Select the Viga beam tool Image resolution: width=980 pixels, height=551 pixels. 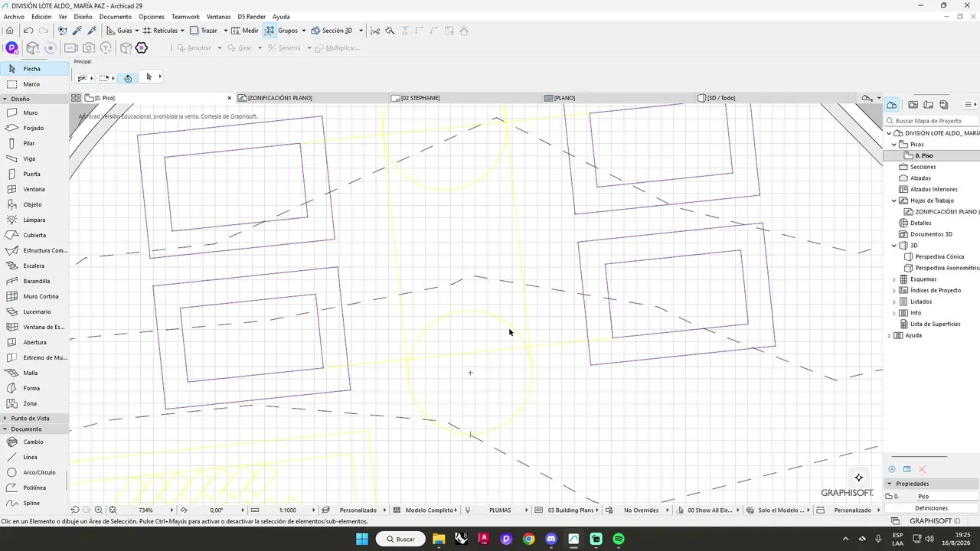point(34,158)
